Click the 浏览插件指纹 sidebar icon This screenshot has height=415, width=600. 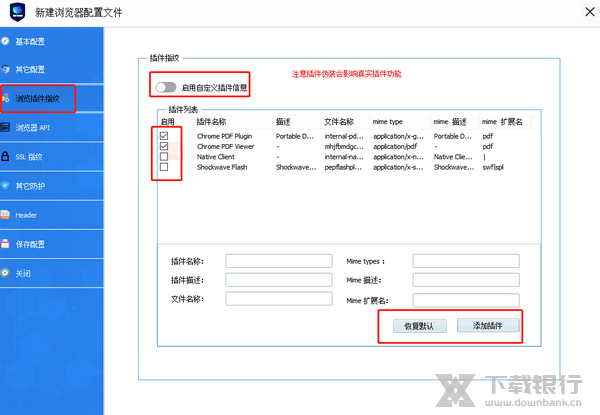click(5, 98)
